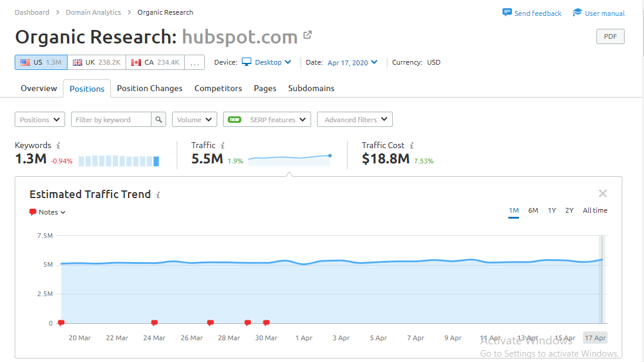Select the 1M time range

pyautogui.click(x=514, y=210)
